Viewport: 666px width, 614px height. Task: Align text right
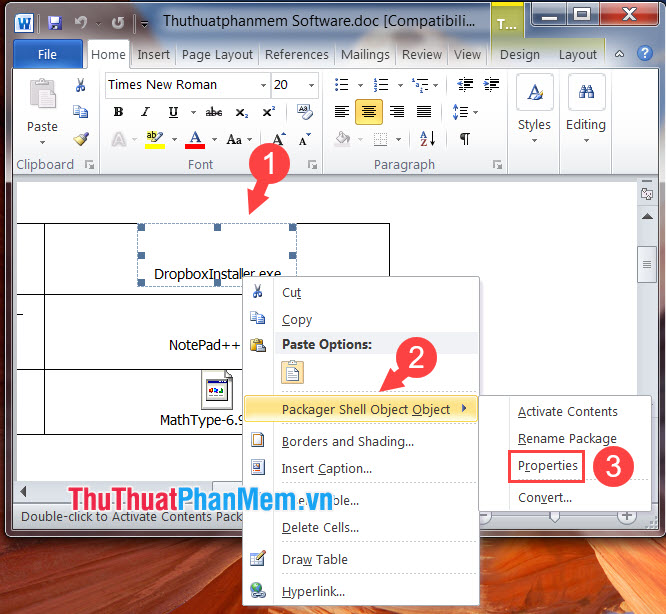(x=397, y=112)
